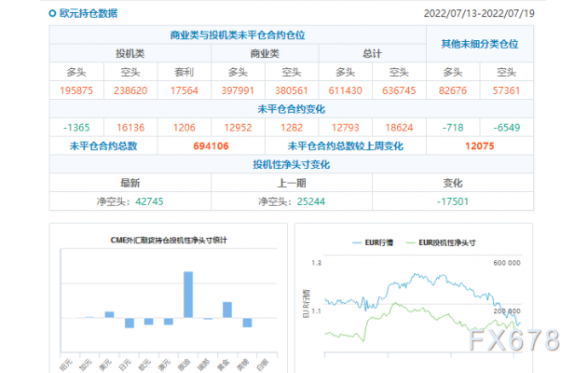Click the 投机性净头寸变化 section header

291,164
